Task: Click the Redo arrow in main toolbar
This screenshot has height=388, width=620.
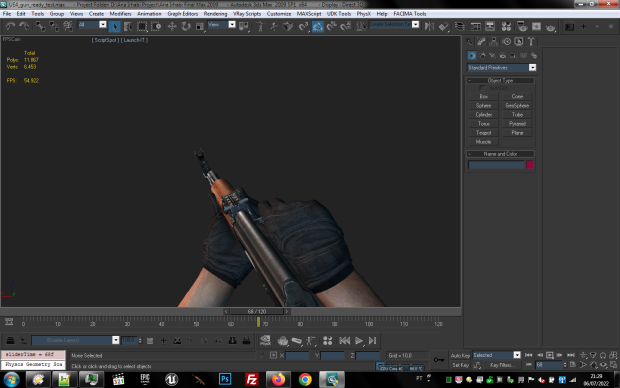Action: click(x=24, y=26)
